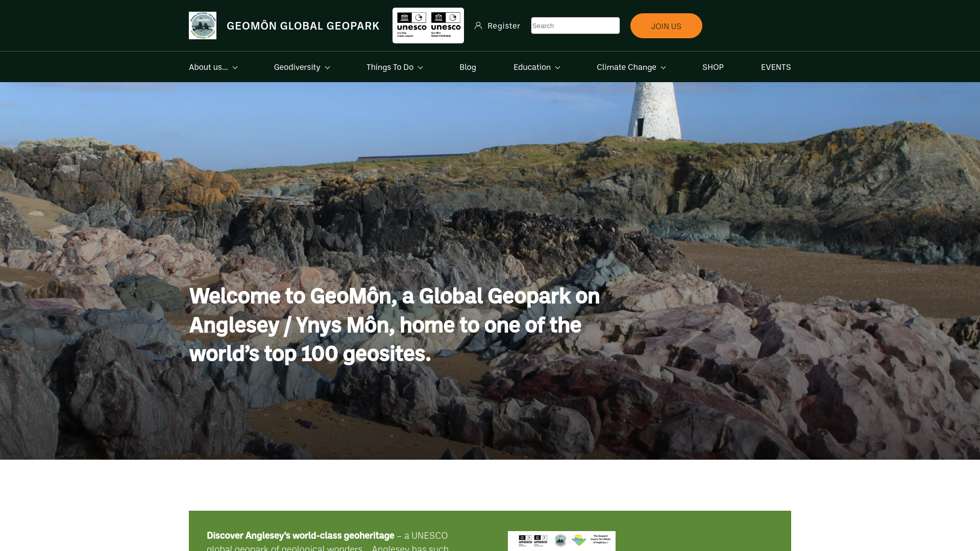Open the Register link
Screen dimensions: 980x551
pyautogui.click(x=503, y=26)
